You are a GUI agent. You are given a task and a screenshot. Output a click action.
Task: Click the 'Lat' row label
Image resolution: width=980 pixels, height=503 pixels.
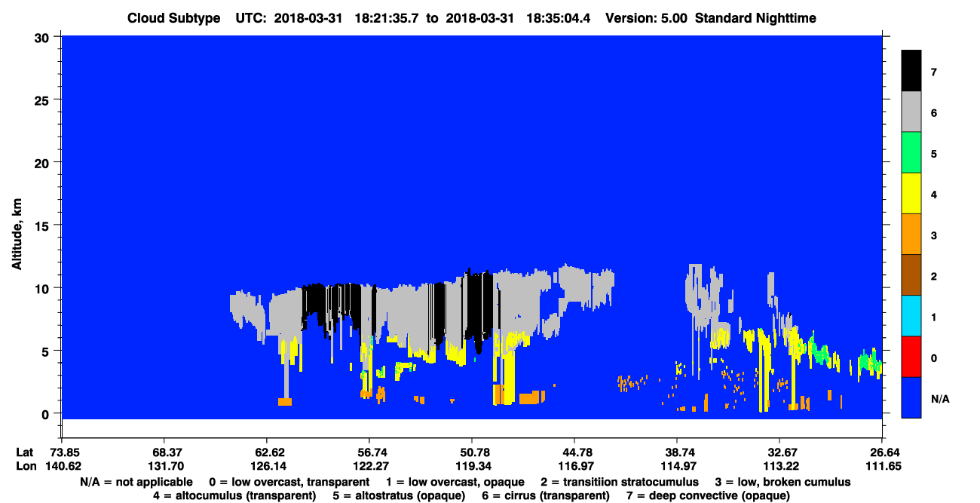tap(24, 452)
